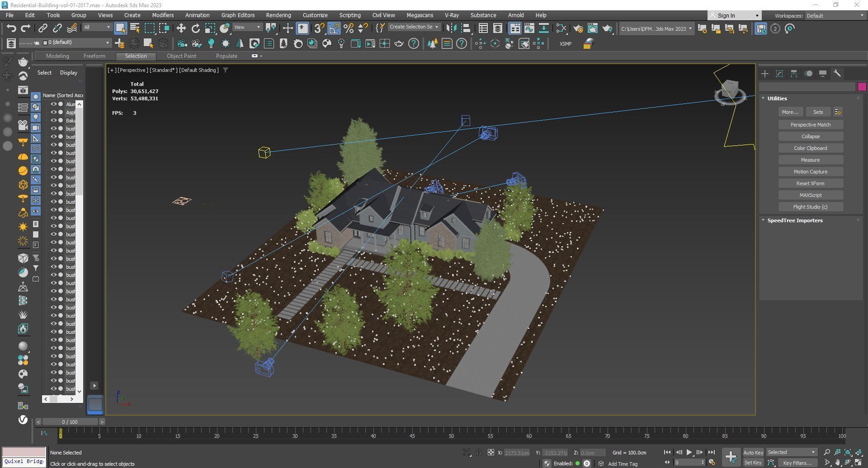Click the Selection Lock toggle in status bar
Screen dimensions: 868x468
(x=479, y=452)
